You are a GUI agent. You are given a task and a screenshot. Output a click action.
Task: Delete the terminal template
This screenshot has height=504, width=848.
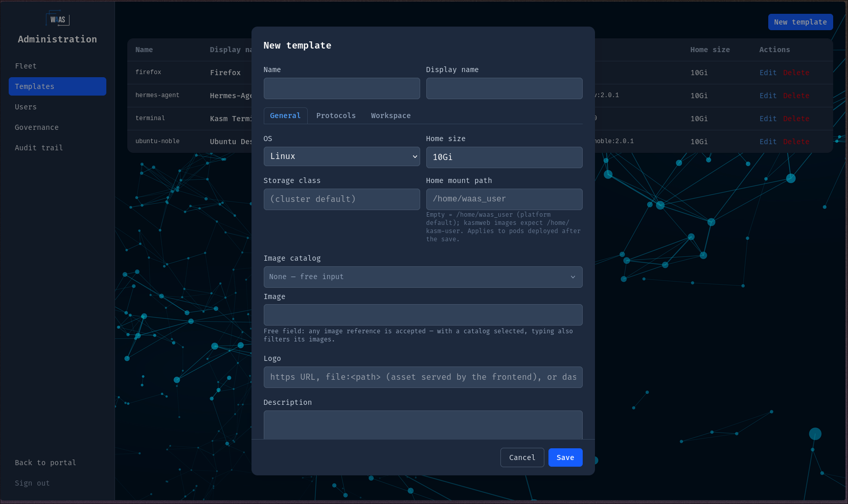click(796, 119)
